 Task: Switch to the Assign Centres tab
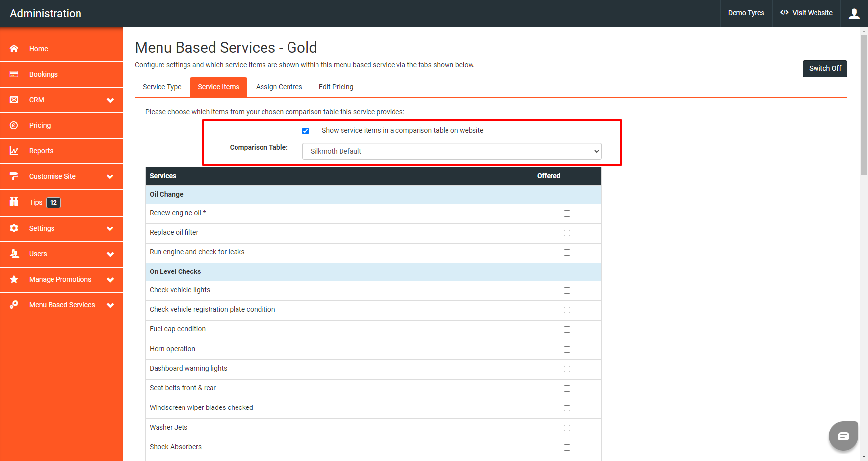click(x=279, y=87)
